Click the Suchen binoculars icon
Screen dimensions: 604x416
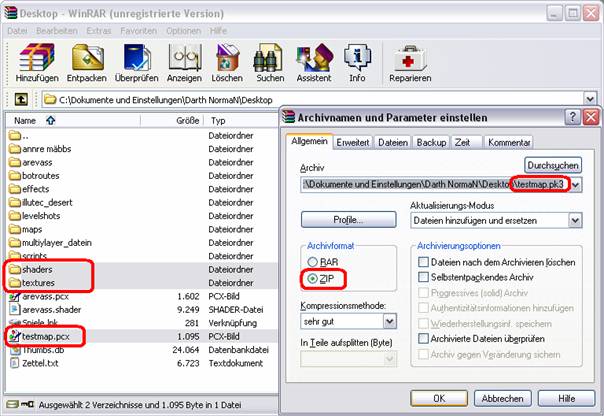[x=269, y=58]
